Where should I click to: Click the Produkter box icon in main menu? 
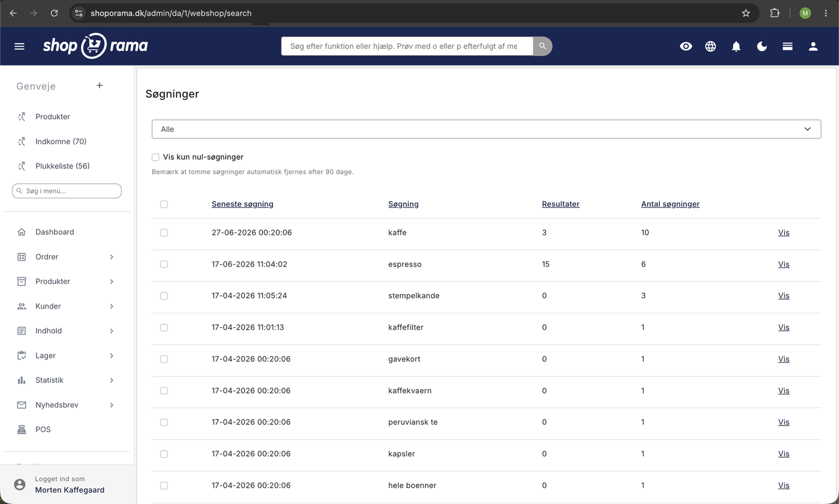tap(22, 281)
